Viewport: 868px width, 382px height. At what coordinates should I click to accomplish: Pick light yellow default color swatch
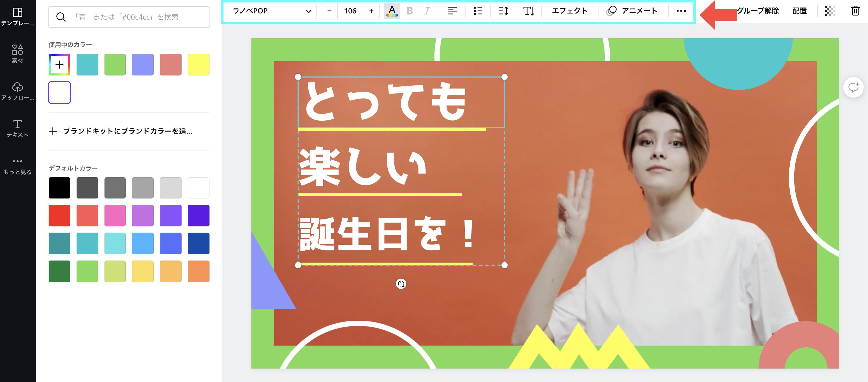143,271
